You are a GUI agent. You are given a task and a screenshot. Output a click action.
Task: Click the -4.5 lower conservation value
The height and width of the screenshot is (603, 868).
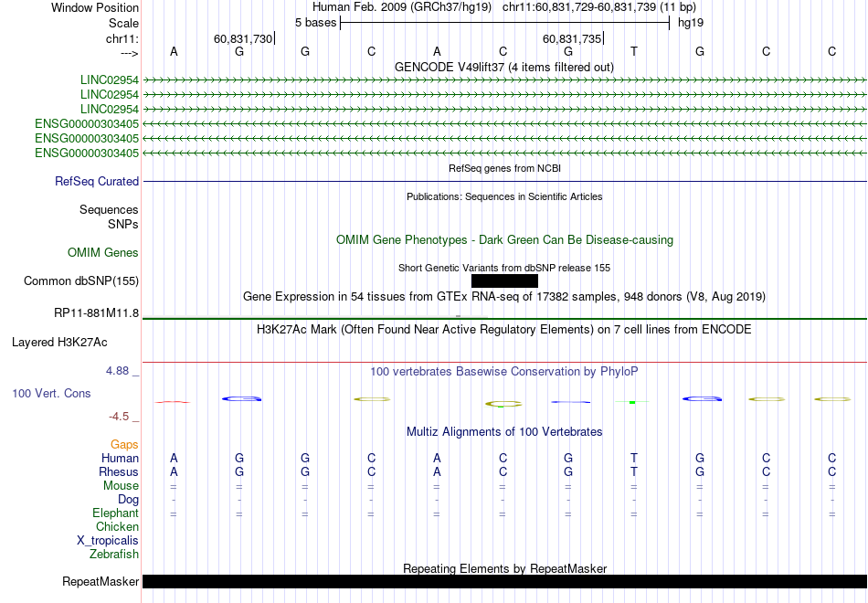(x=119, y=417)
